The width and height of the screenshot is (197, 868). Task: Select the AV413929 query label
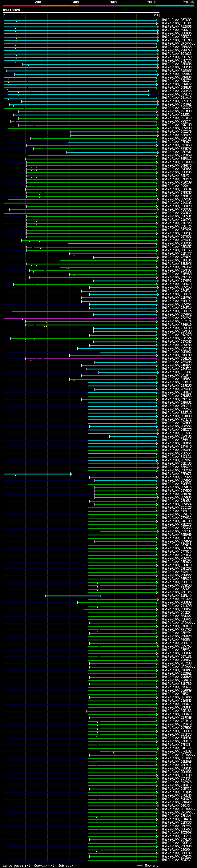click(x=11, y=10)
